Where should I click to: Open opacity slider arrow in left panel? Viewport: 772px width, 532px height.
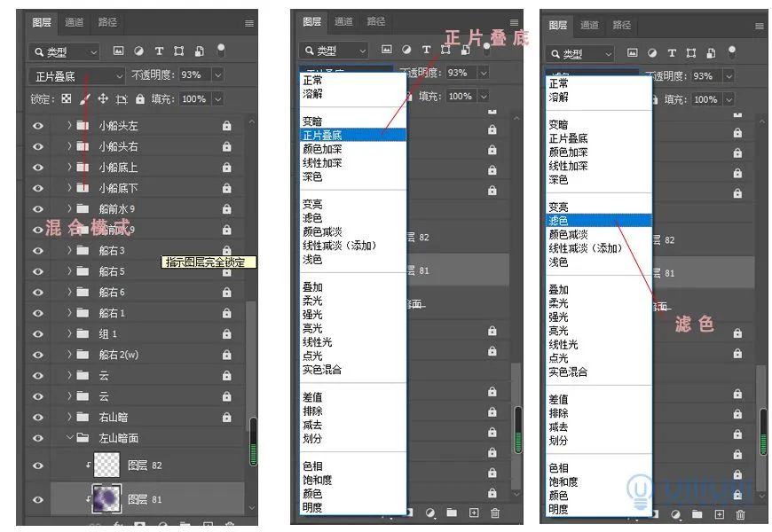point(217,75)
